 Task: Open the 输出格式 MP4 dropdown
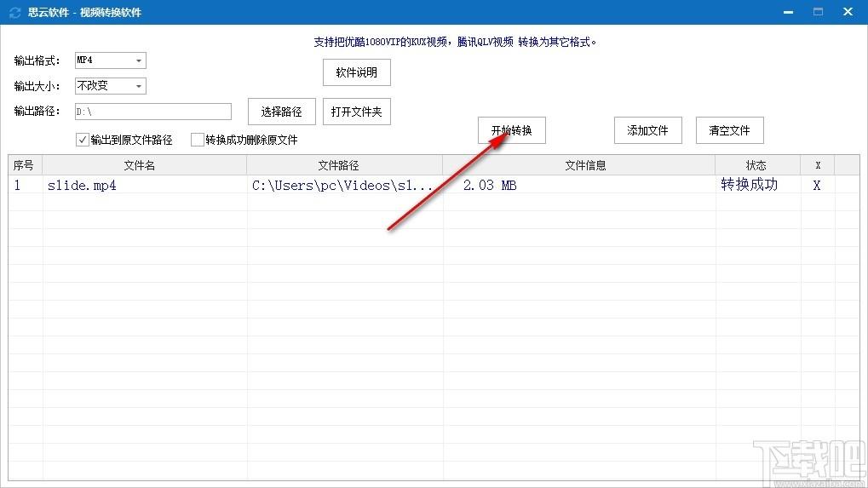[x=110, y=60]
